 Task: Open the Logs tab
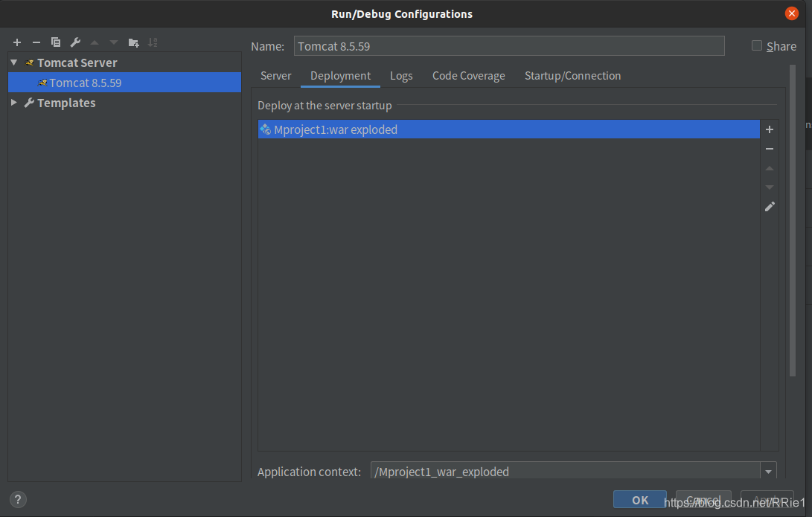click(x=401, y=76)
